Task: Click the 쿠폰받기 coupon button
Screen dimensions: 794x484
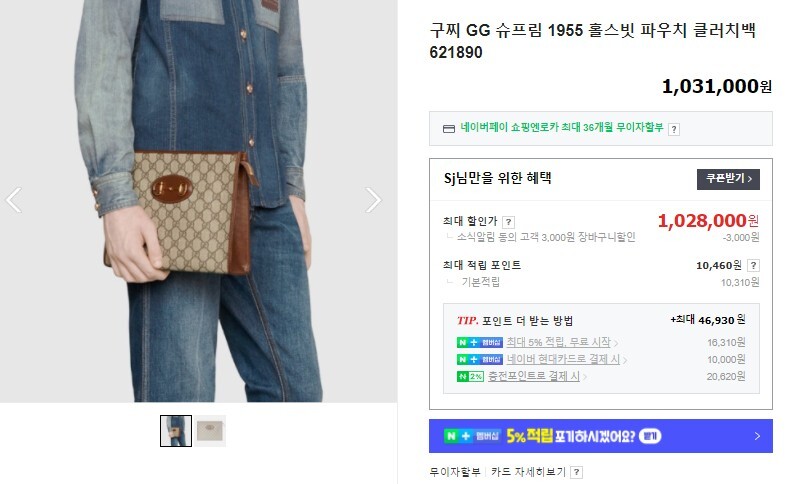Action: (728, 179)
